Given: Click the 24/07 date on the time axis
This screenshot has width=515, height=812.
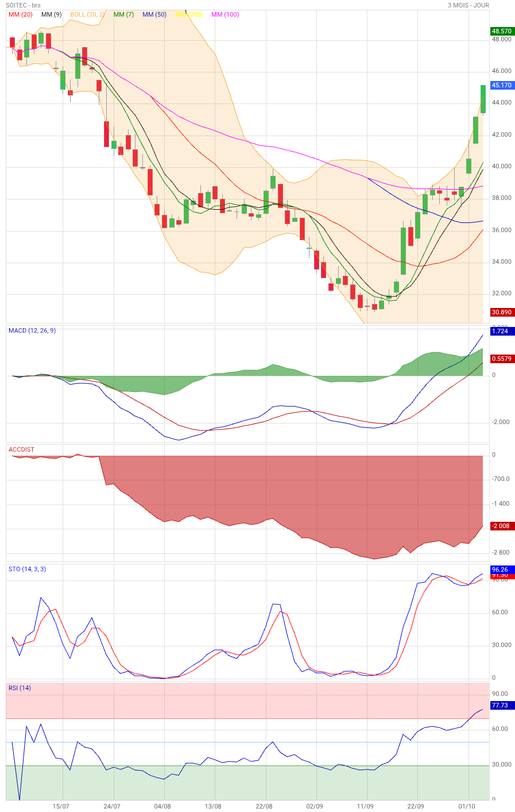Looking at the screenshot, I should (x=111, y=806).
